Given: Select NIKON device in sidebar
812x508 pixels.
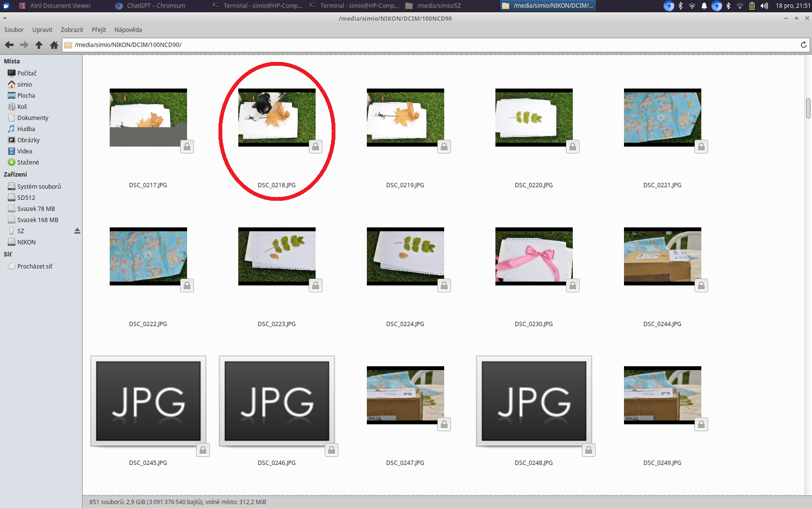Looking at the screenshot, I should click(x=26, y=242).
